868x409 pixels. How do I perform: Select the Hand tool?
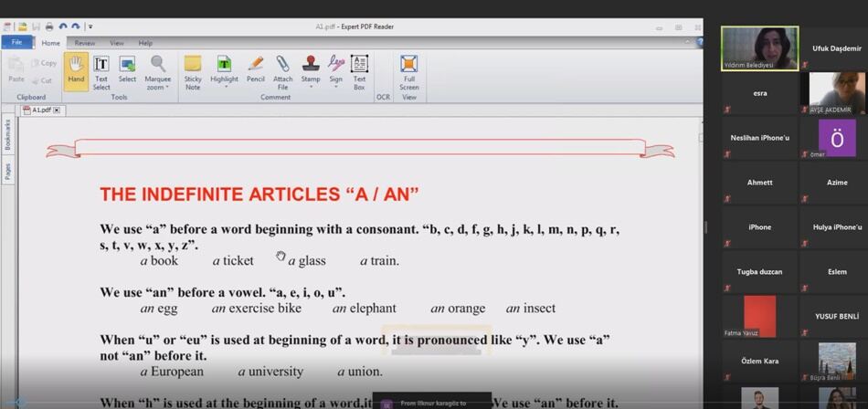pos(76,72)
